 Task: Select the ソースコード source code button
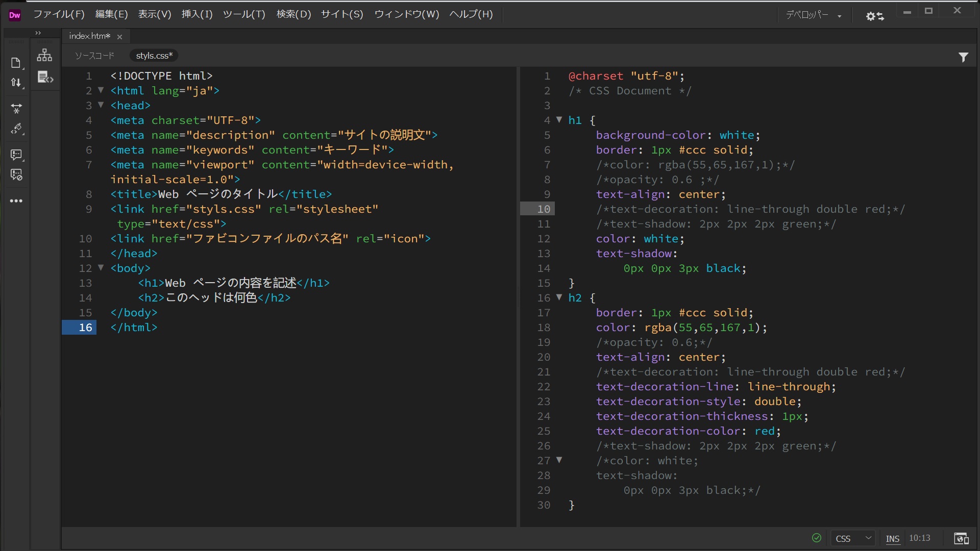point(94,56)
